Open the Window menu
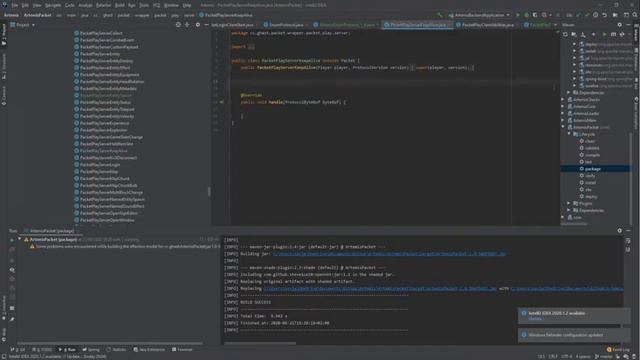Image resolution: width=640 pixels, height=360 pixels. click(x=171, y=5)
